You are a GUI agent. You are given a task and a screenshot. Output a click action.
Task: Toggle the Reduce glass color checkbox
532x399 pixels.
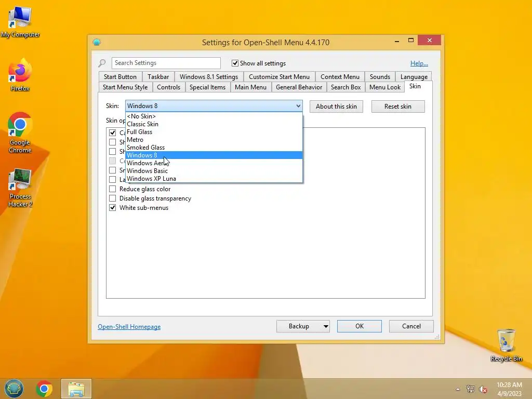coord(113,189)
